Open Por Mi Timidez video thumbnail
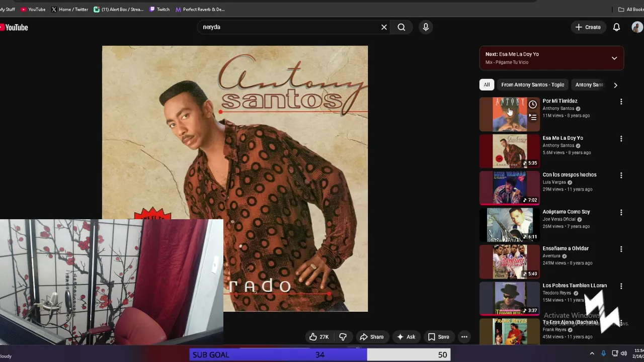The image size is (644, 362). 509,114
